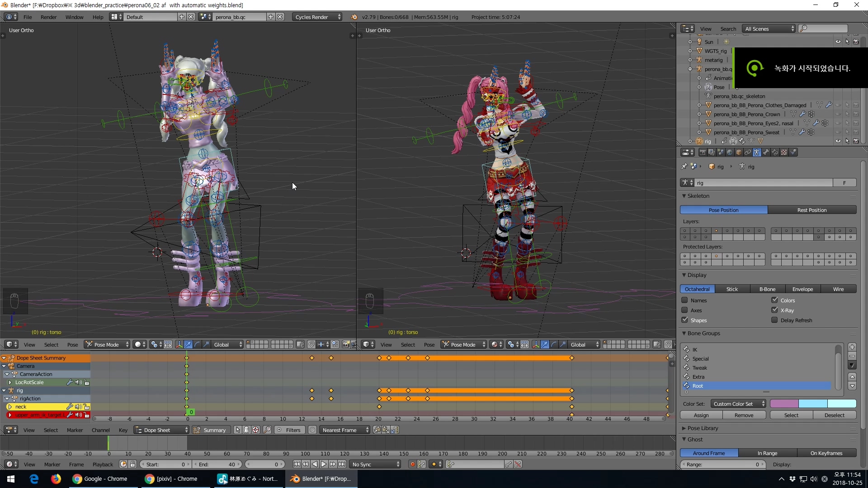
Task: Open File menu
Action: pyautogui.click(x=28, y=17)
